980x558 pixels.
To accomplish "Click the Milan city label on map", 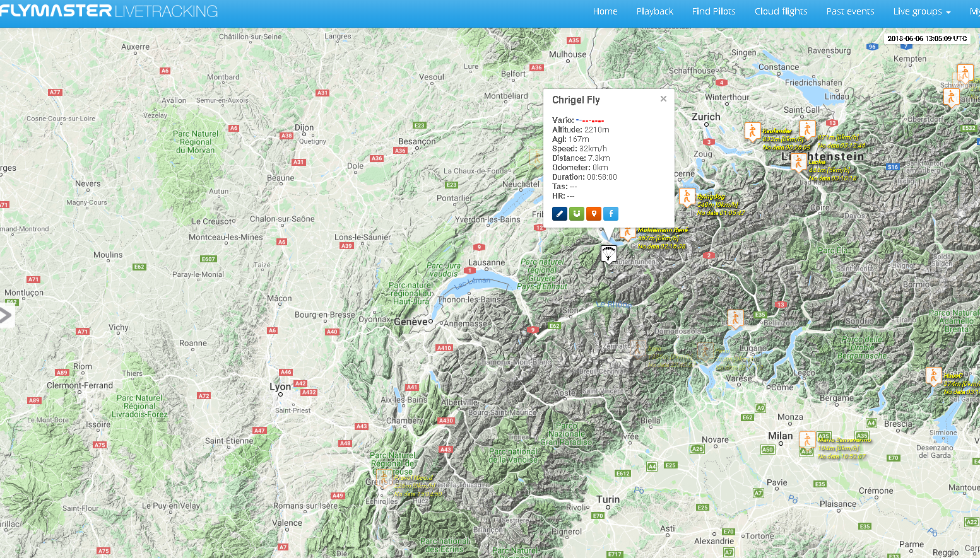I will tap(781, 436).
